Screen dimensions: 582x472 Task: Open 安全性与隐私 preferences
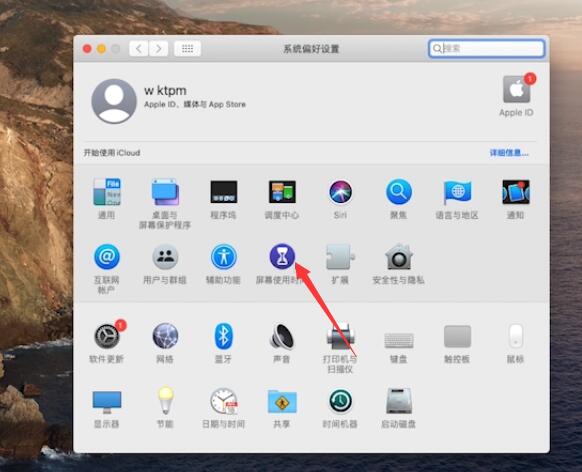[399, 256]
